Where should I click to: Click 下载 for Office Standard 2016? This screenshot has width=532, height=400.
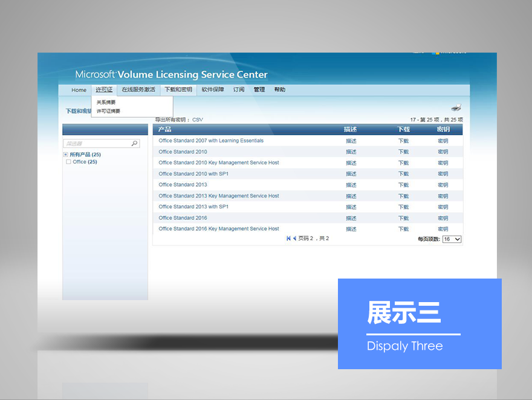[x=403, y=218]
